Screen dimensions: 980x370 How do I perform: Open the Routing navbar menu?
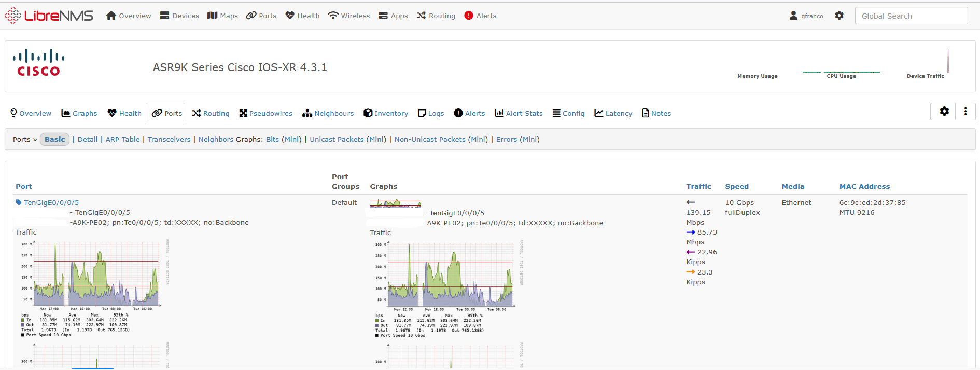[436, 16]
